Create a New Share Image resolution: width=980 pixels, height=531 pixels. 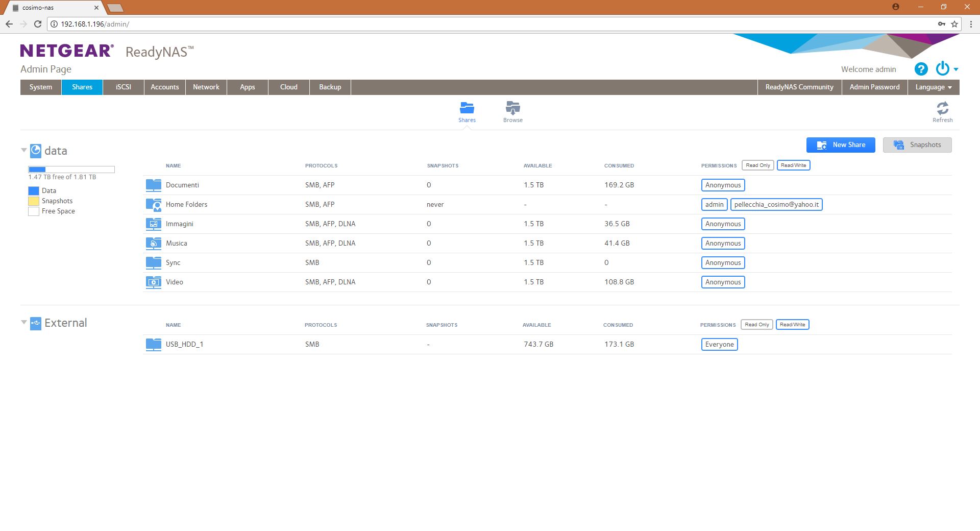(840, 145)
